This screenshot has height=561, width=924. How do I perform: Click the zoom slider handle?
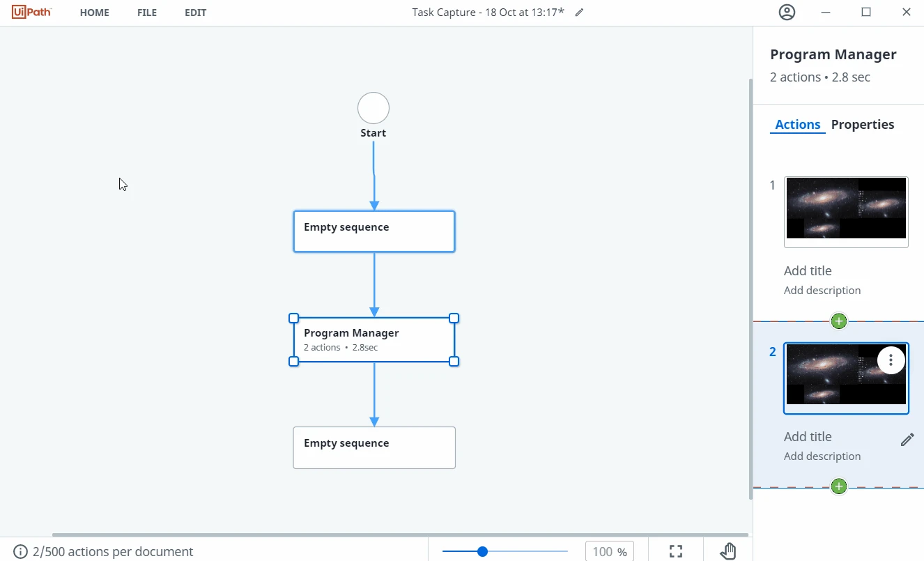(x=482, y=552)
